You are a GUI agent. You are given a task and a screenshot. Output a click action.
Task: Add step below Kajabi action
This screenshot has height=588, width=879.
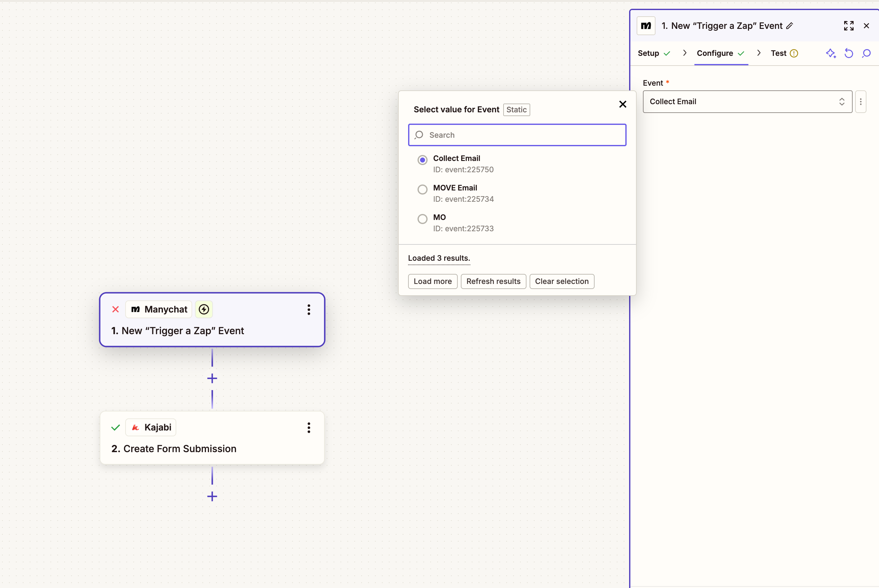tap(212, 496)
